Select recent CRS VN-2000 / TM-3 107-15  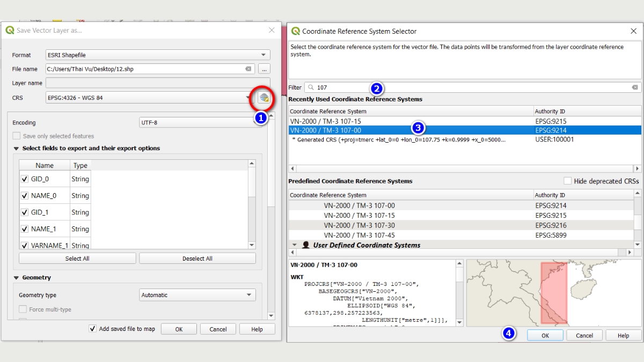pyautogui.click(x=465, y=121)
